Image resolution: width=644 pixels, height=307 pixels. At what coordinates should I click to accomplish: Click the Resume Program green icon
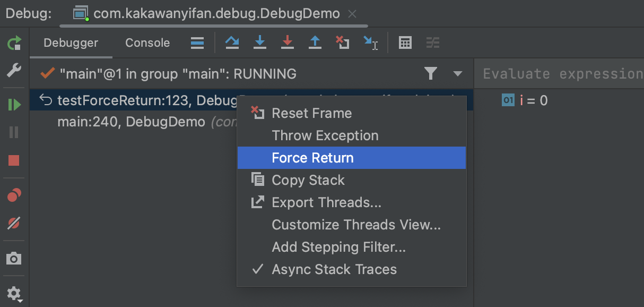14,105
